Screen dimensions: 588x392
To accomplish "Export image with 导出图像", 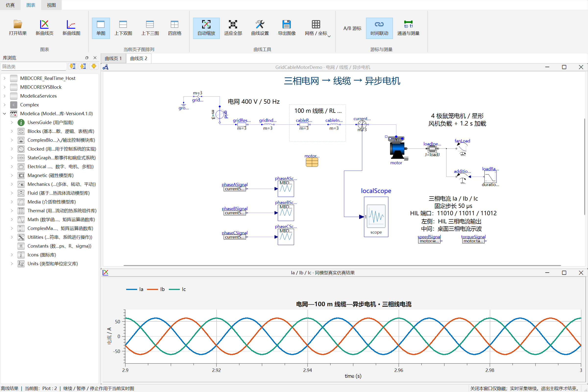I will pyautogui.click(x=286, y=28).
